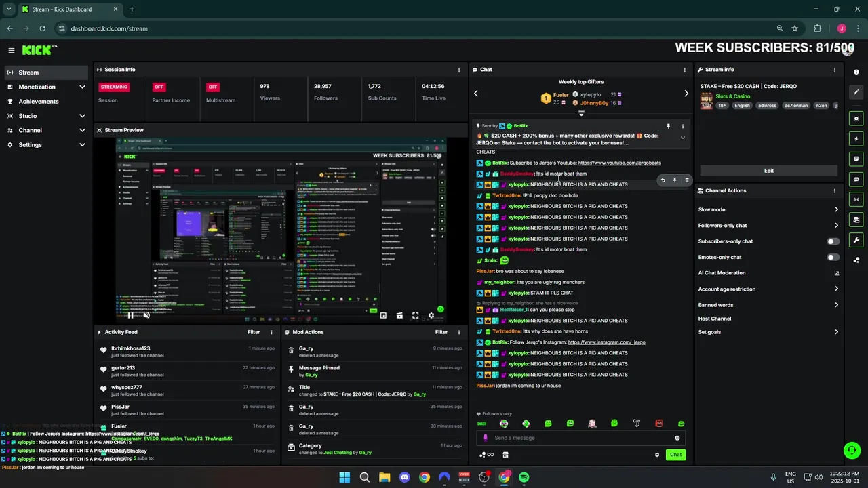868x488 pixels.
Task: Toggle the Multistream OFF badge
Action: click(213, 87)
